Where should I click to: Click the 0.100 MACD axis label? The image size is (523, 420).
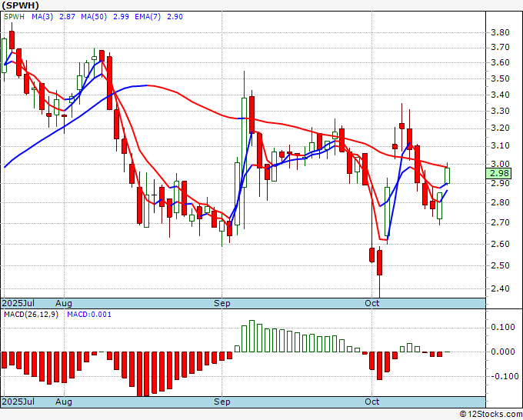coord(503,327)
